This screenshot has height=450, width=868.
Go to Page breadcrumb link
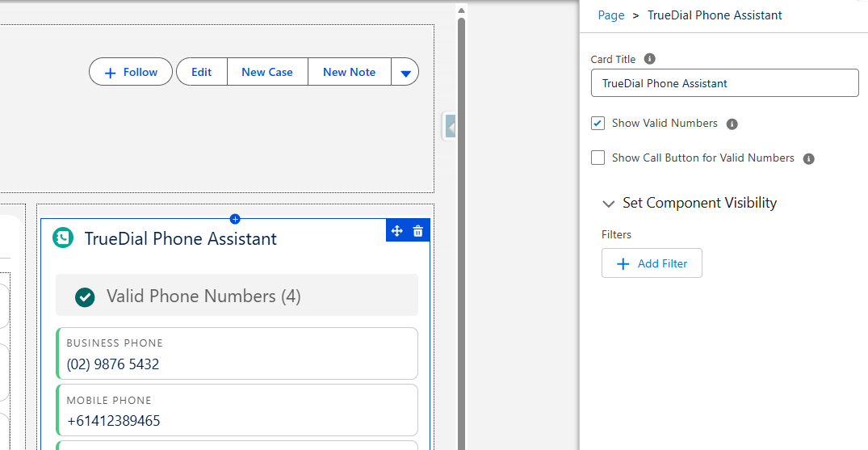pos(611,15)
